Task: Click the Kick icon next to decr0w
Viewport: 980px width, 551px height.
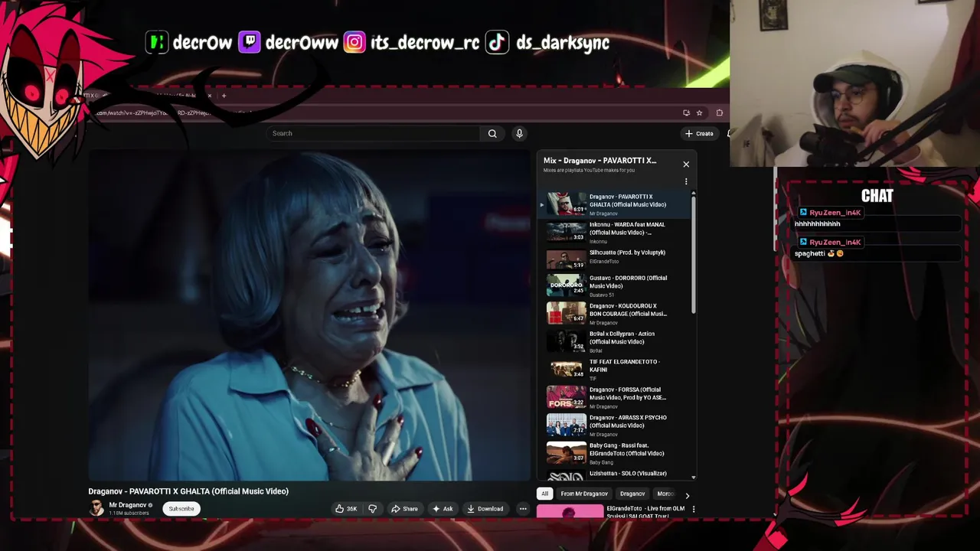Action: click(156, 42)
